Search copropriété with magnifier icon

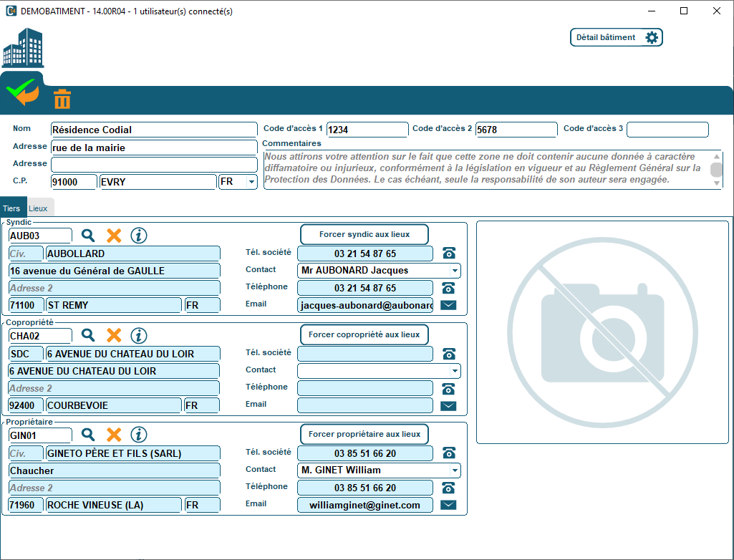point(88,335)
